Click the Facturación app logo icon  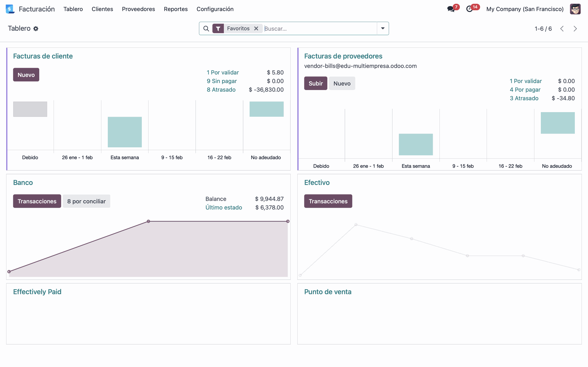point(10,9)
